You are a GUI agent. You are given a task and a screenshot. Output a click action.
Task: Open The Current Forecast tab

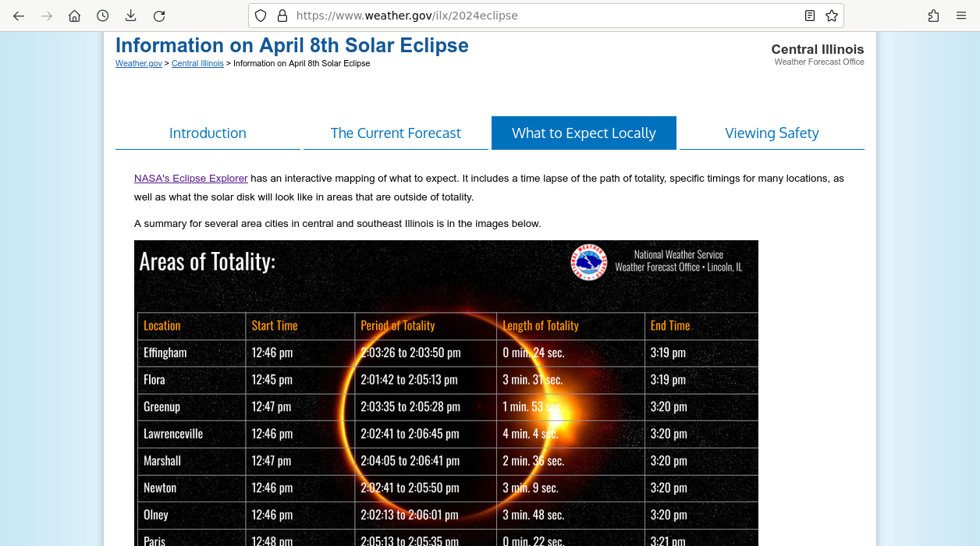tap(396, 133)
